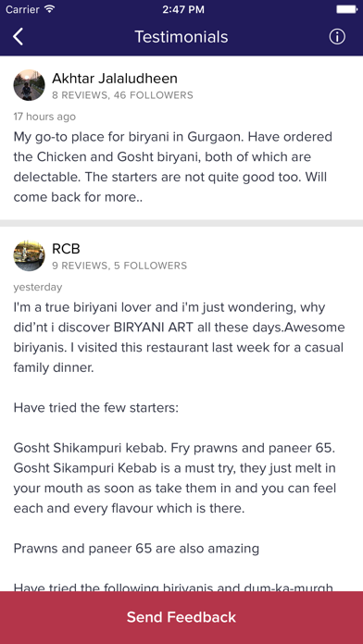Tap "8 REVIEWS, 46 FOLLOWERS" stats
Viewport: 363px width, 644px height.
(x=122, y=95)
